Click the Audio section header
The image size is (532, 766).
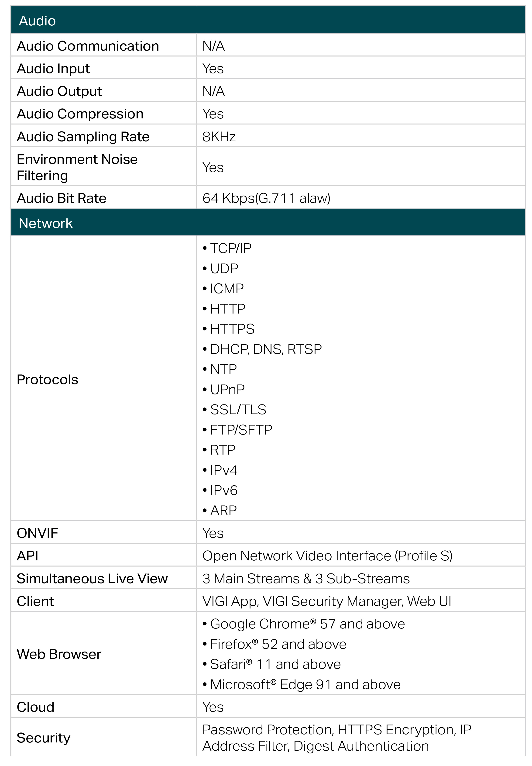coord(268,20)
